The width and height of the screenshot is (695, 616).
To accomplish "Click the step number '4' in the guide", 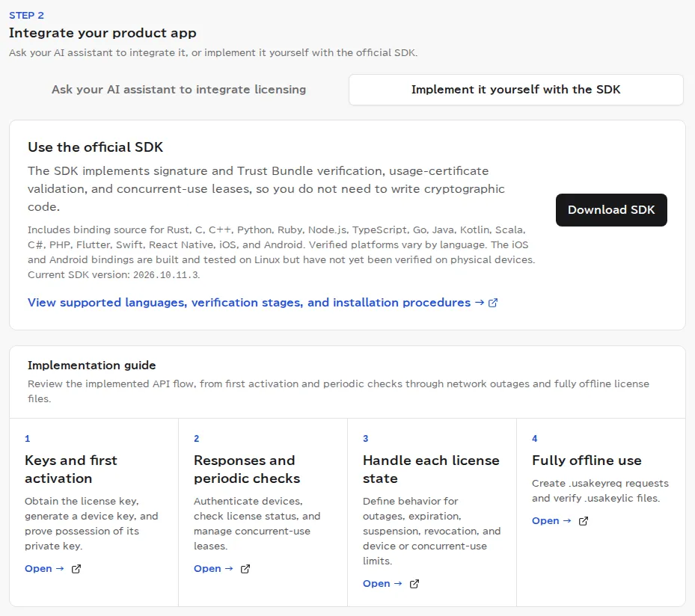I will (535, 438).
